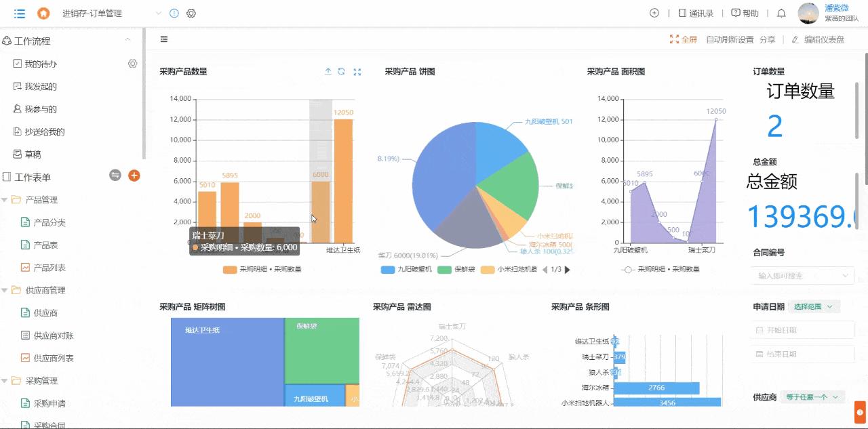This screenshot has height=429, width=868.
Task: Click the orange plus icon beside 工作表单
Action: coord(134,176)
